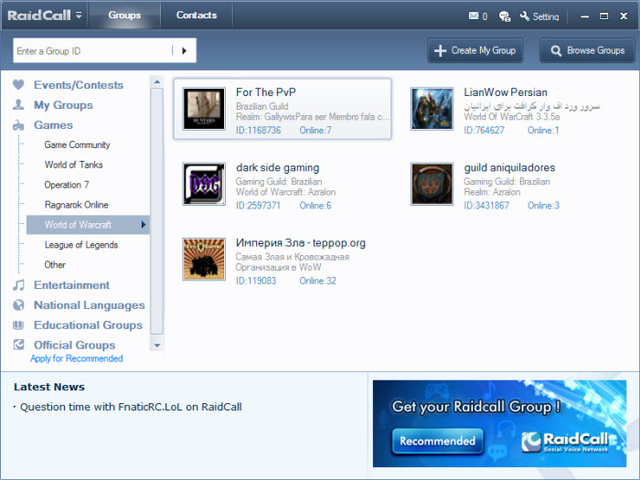This screenshot has height=480, width=640.
Task: Select Operation 7 category
Action: [67, 185]
